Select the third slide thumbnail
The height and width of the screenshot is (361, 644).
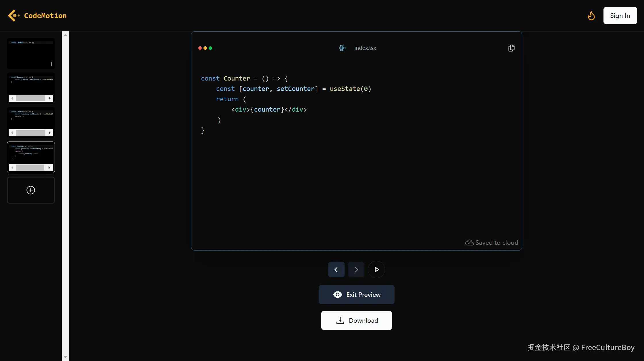tap(31, 119)
